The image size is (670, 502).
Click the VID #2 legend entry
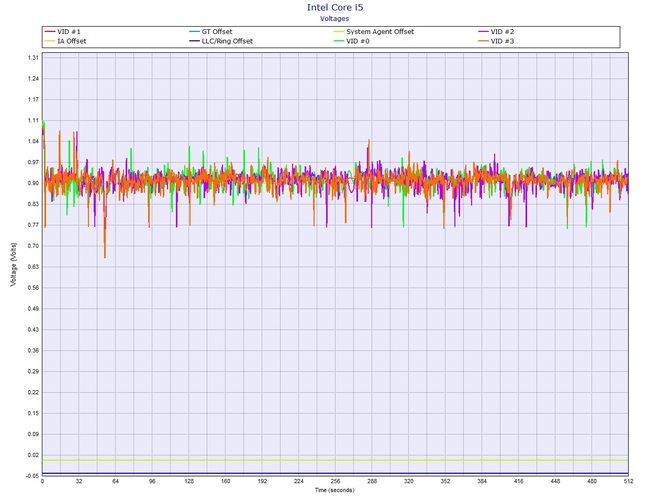pos(496,32)
